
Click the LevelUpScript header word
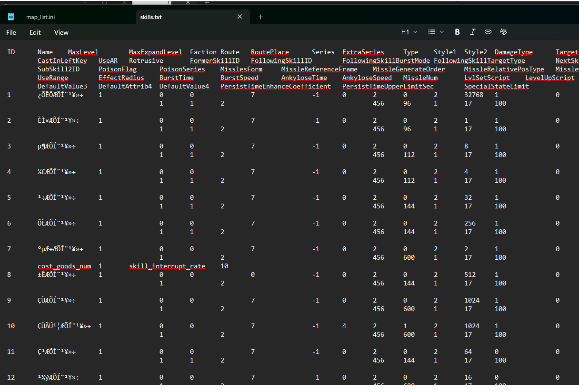(x=550, y=78)
